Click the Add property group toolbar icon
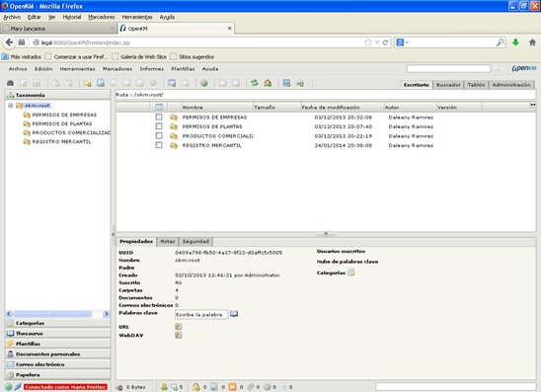Screen dimensions: 541x392 pyautogui.click(x=172, y=83)
